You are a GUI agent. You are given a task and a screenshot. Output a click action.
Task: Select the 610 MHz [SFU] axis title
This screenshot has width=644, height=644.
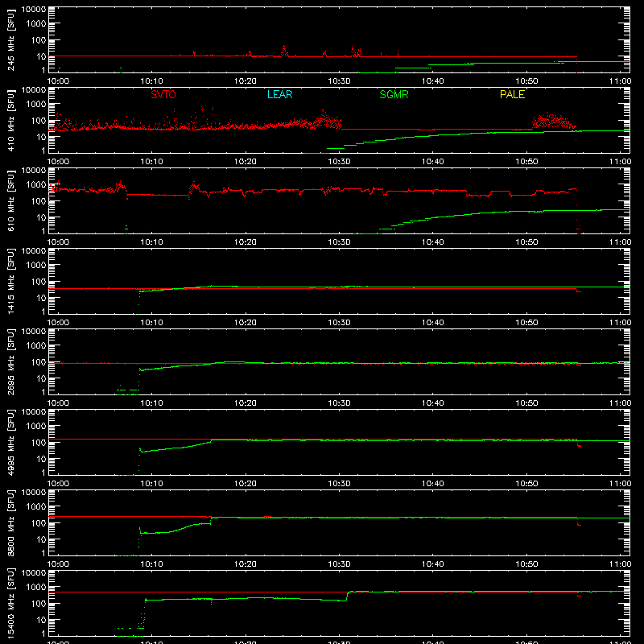pos(11,200)
